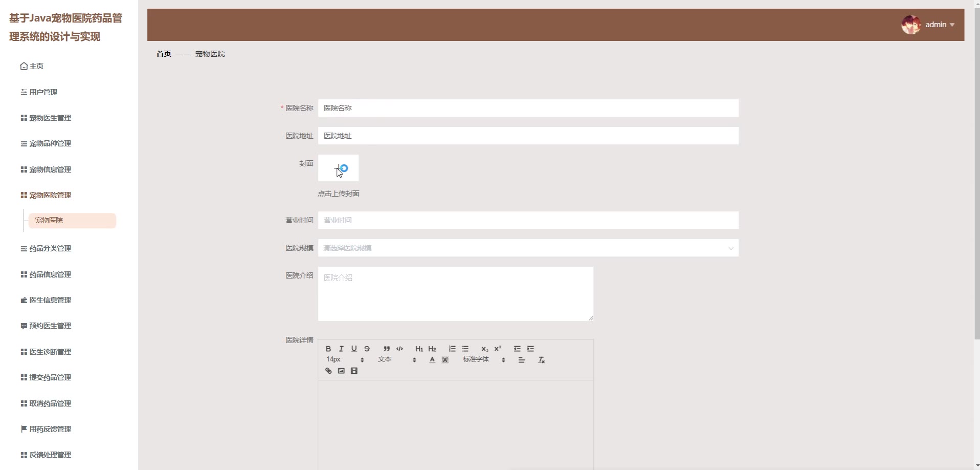Click the admin avatar image
Viewport: 980px width, 470px height.
click(911, 25)
